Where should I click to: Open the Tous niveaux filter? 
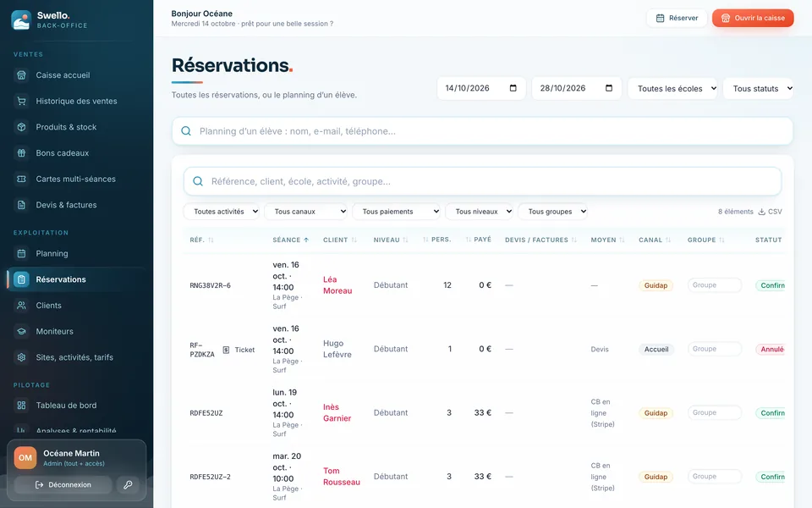click(479, 212)
